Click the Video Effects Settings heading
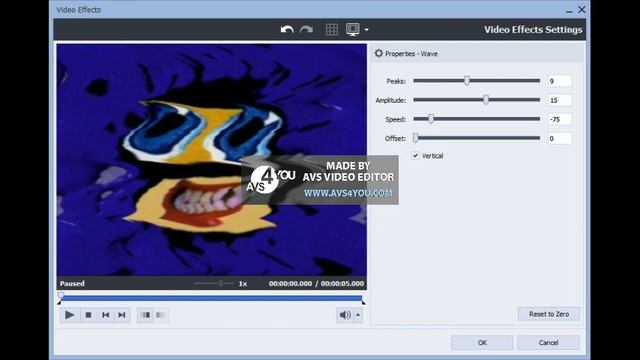Viewport: 640px width, 360px height. click(533, 29)
